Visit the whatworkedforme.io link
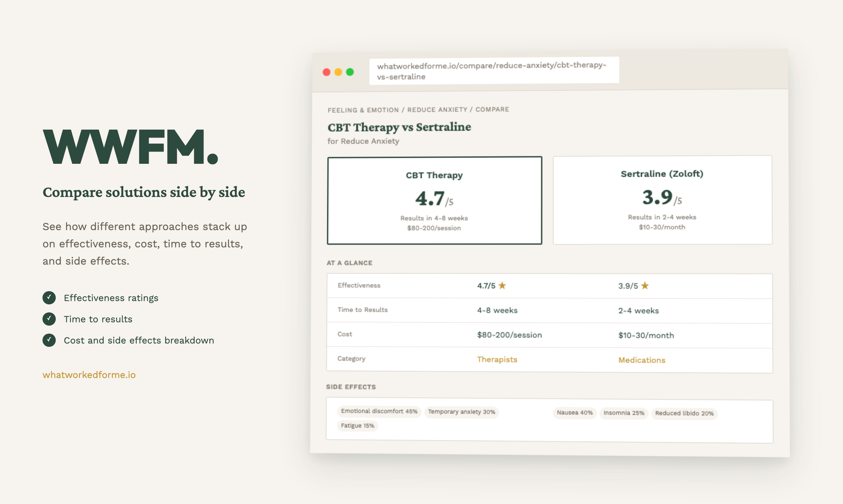843x504 pixels. tap(89, 375)
